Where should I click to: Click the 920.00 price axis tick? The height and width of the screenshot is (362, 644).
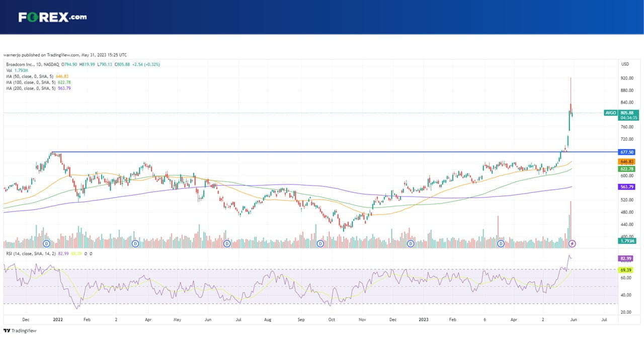(627, 78)
